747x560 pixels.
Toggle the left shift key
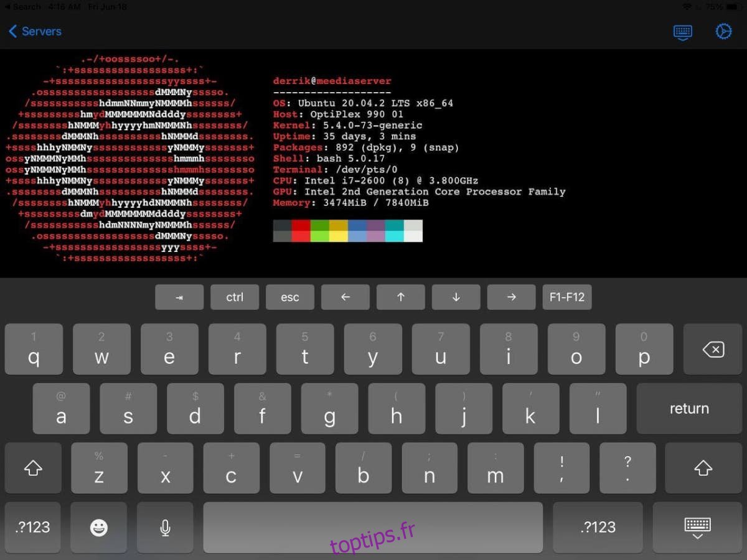tap(33, 468)
